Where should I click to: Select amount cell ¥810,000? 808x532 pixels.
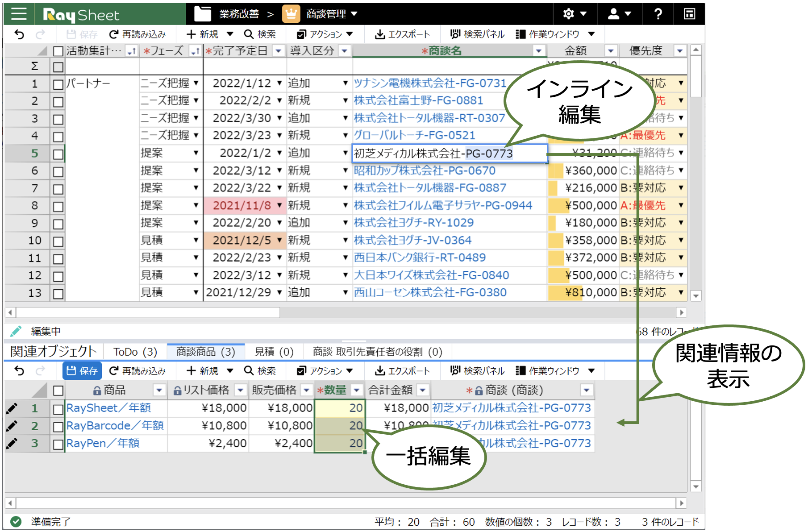(583, 292)
